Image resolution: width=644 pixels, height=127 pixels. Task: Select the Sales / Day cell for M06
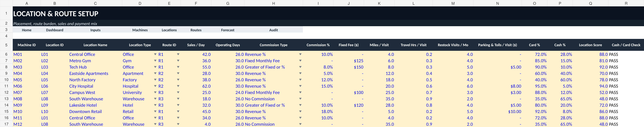pyautogui.click(x=196, y=86)
